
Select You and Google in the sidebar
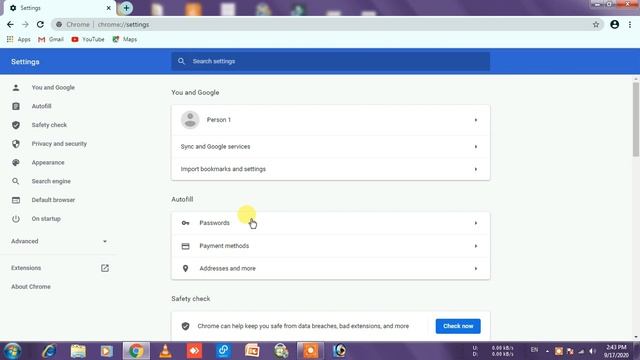(53, 87)
